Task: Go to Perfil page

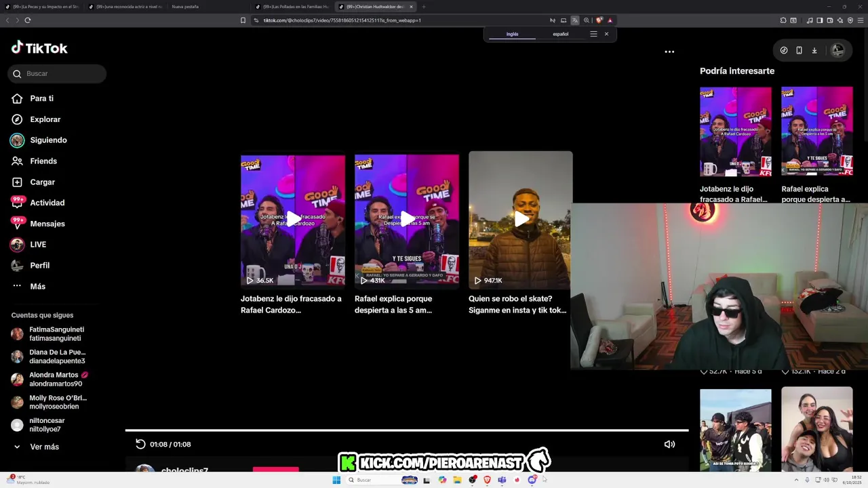Action: pos(31,266)
